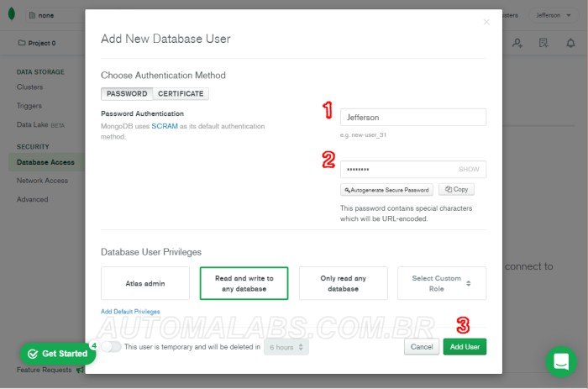Open the 6 hours duration dropdown
This screenshot has width=588, height=389.
(286, 347)
